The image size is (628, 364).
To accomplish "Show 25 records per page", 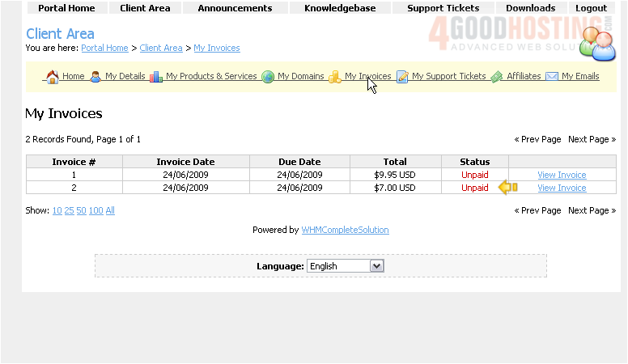I will tap(70, 210).
